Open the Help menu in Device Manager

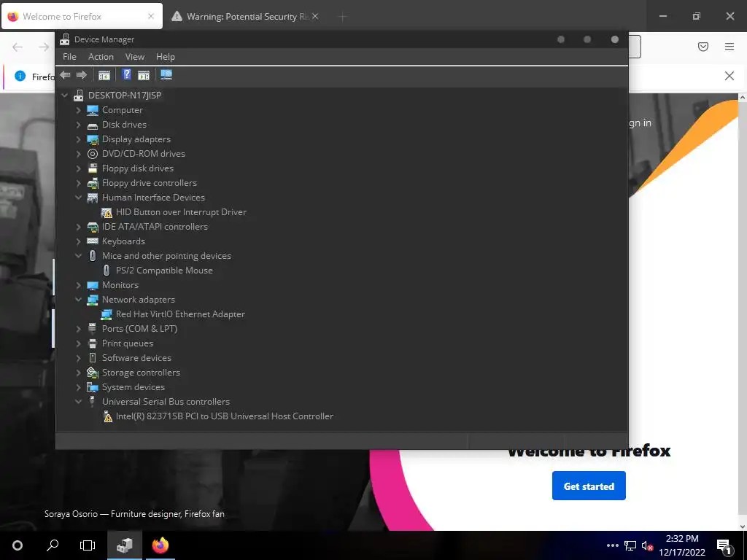pyautogui.click(x=166, y=57)
